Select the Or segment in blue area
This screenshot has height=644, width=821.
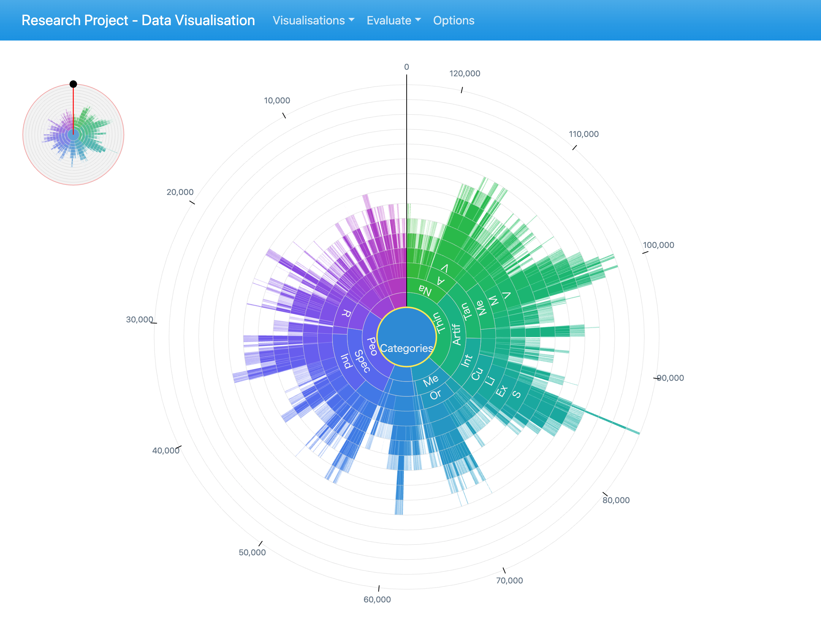436,395
